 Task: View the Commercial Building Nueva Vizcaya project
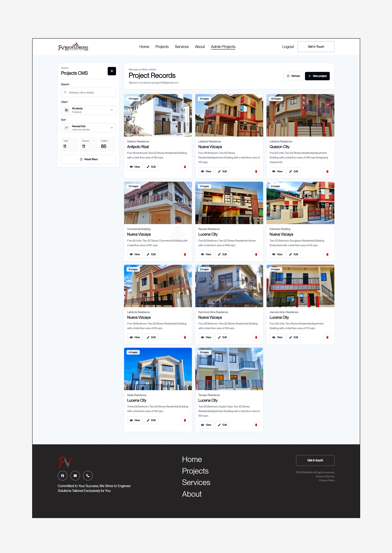135,254
